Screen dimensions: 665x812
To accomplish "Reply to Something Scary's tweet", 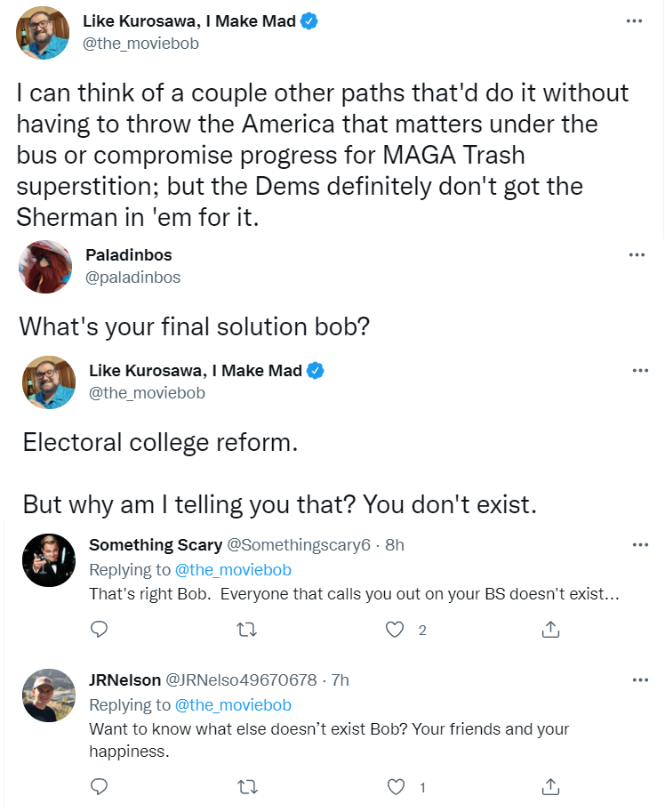I will pos(100,630).
